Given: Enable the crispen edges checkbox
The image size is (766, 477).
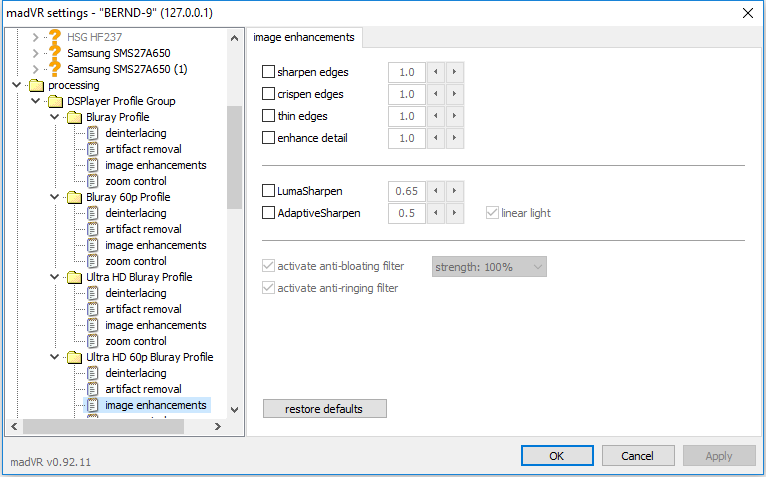Looking at the screenshot, I should [x=268, y=94].
